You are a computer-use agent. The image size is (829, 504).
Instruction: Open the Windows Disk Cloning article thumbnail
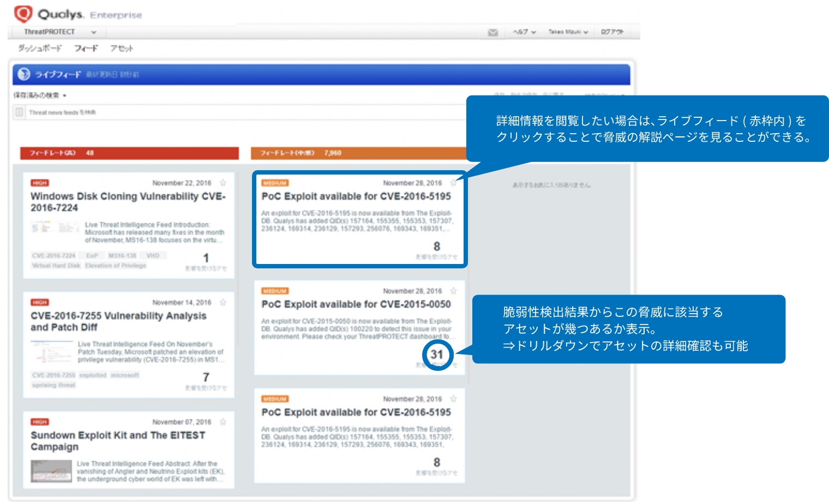pos(55,227)
